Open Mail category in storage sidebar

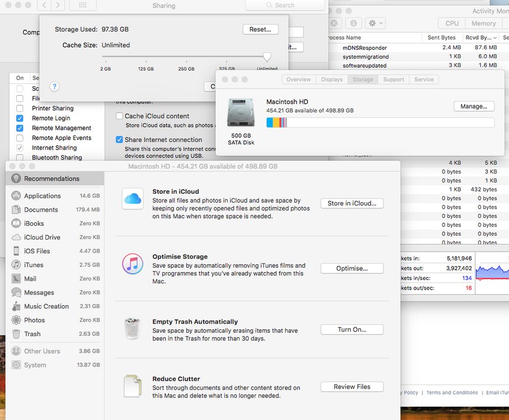[x=55, y=278]
